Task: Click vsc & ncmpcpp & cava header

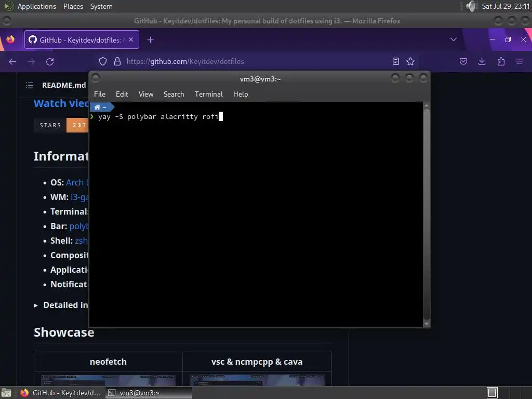Action: click(257, 362)
